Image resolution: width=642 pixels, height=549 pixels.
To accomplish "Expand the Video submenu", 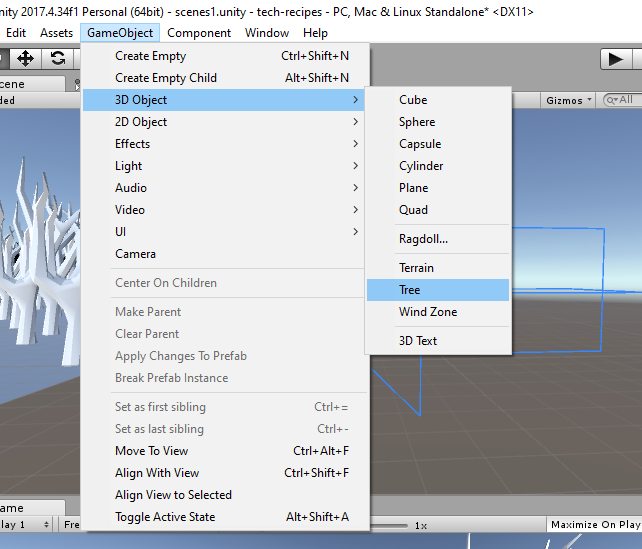I will click(224, 210).
